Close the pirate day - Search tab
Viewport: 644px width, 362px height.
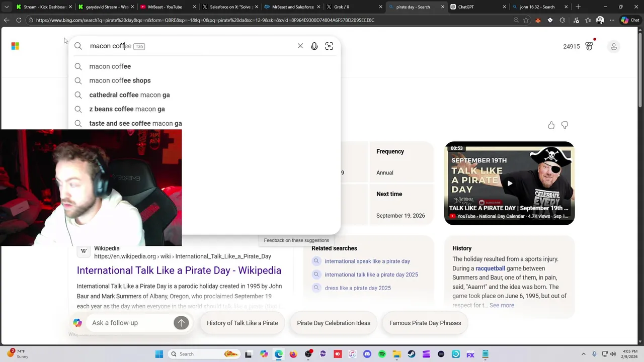tap(443, 7)
